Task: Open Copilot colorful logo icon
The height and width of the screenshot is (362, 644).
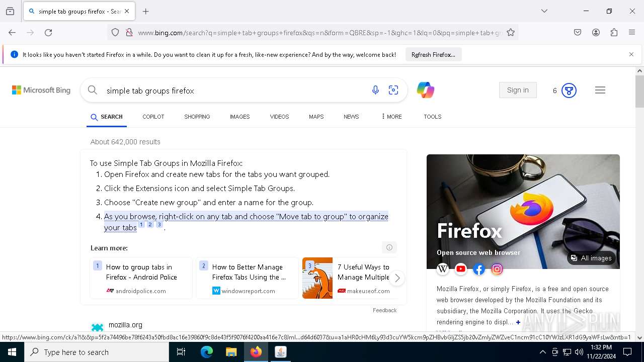Action: pyautogui.click(x=425, y=90)
